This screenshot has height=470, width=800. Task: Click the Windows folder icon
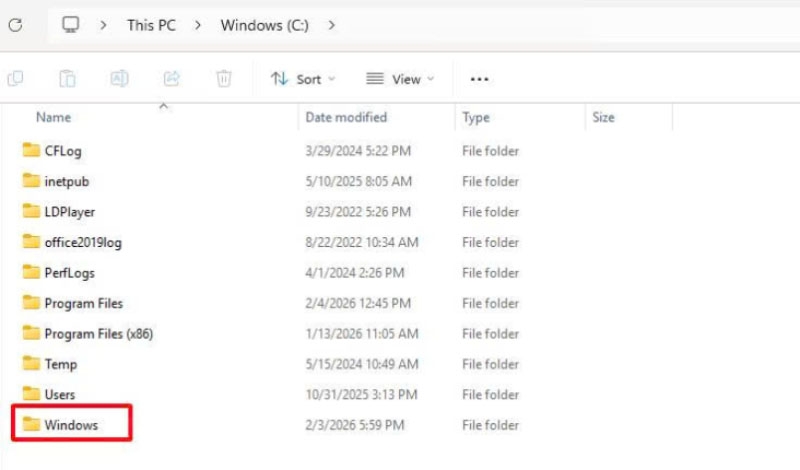coord(31,424)
